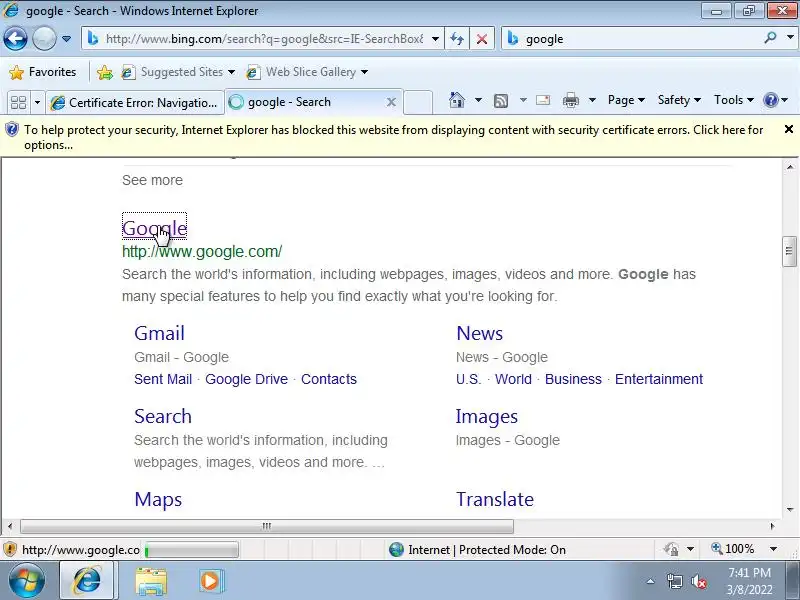Open the News sitelink
This screenshot has width=800, height=600.
pos(480,333)
